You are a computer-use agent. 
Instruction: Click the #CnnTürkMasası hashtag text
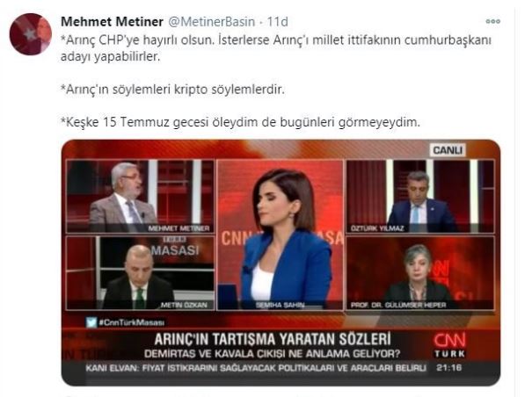pyautogui.click(x=131, y=322)
